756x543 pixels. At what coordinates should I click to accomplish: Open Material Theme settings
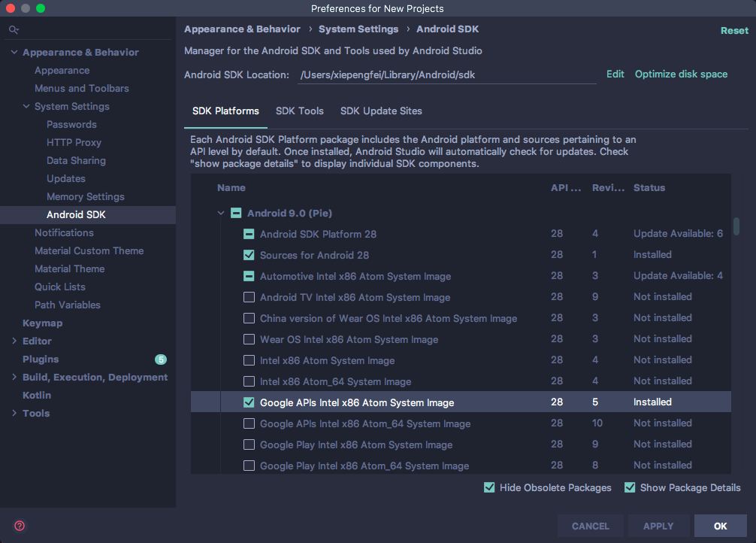[x=70, y=268]
